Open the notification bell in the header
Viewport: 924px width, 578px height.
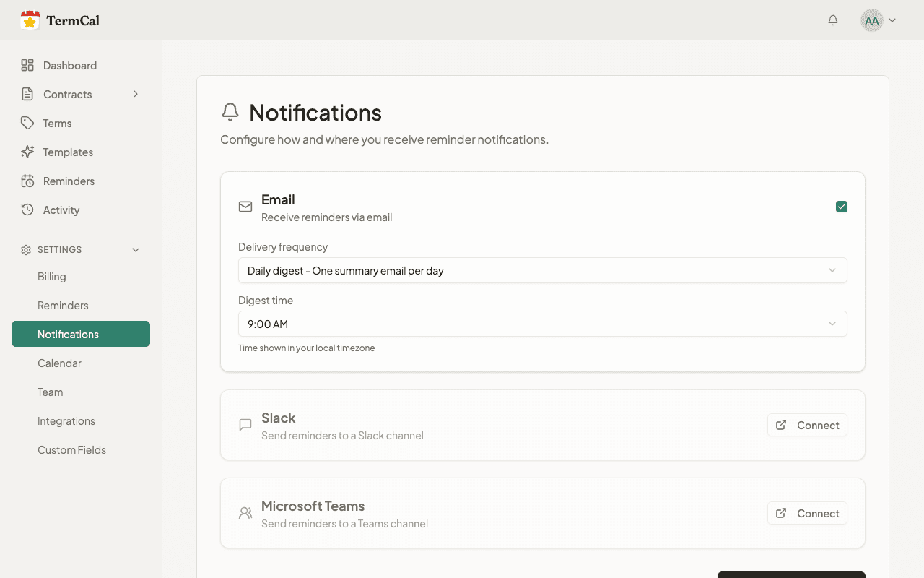coord(833,20)
